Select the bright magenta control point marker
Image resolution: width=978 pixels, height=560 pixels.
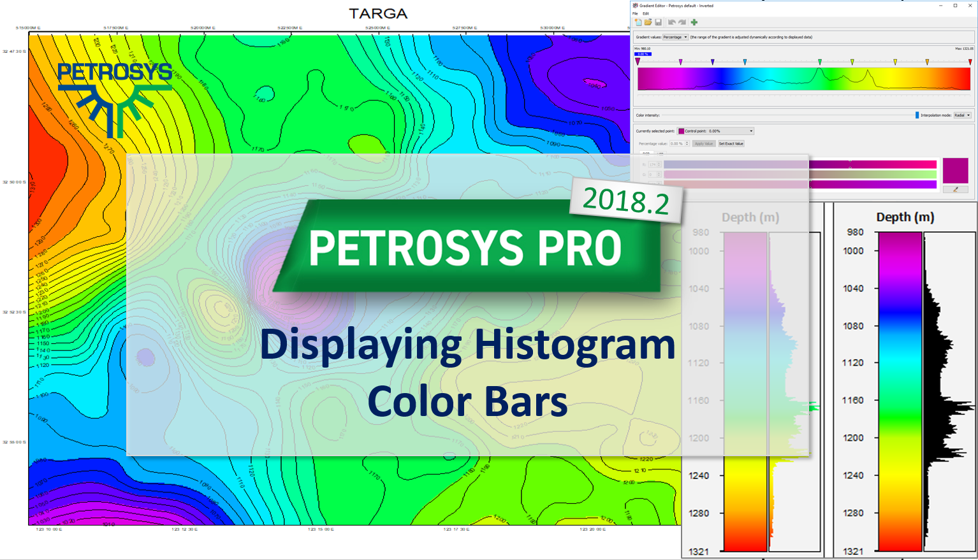(681, 62)
